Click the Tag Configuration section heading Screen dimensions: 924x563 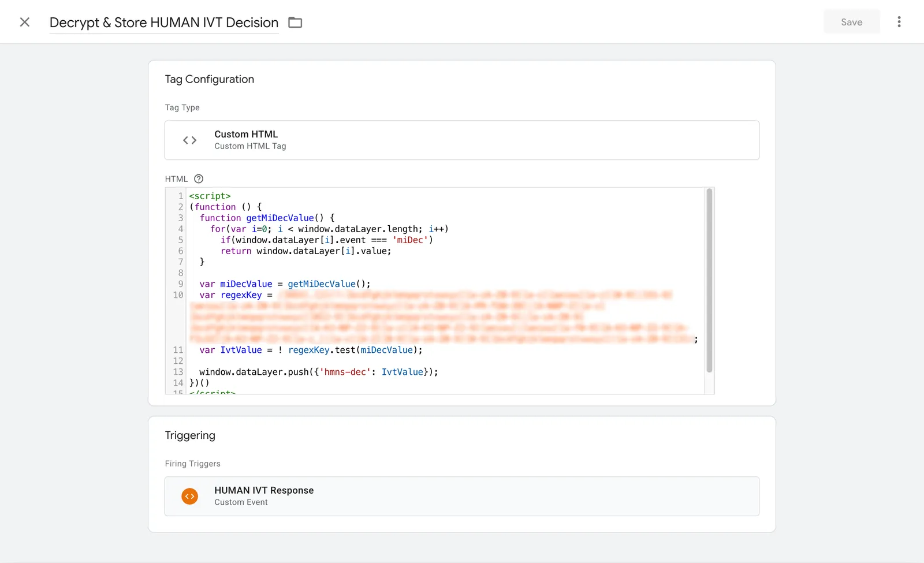coord(209,79)
